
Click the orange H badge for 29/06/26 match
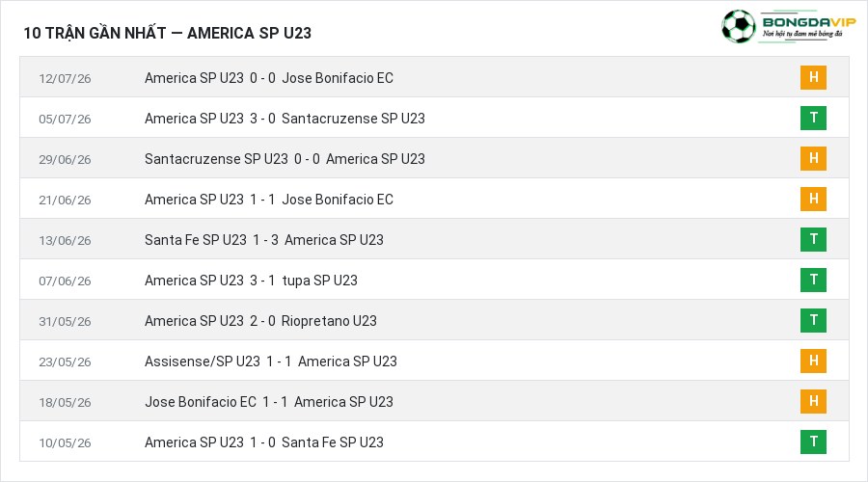[x=813, y=158]
